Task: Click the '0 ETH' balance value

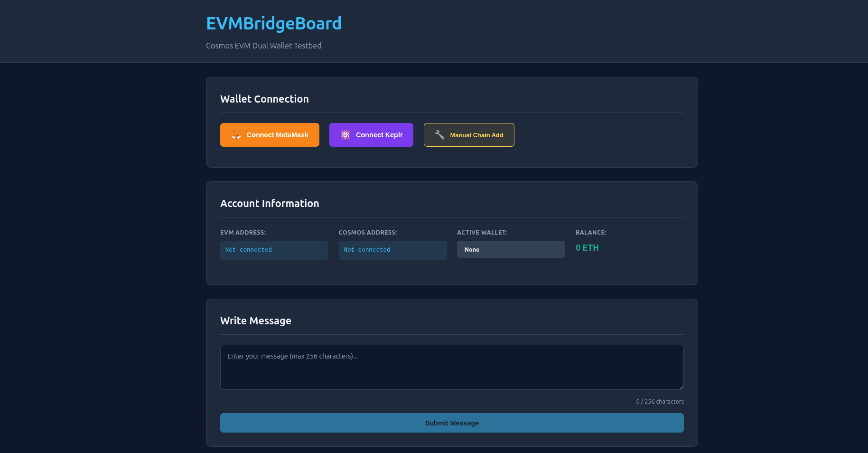Action: (587, 248)
